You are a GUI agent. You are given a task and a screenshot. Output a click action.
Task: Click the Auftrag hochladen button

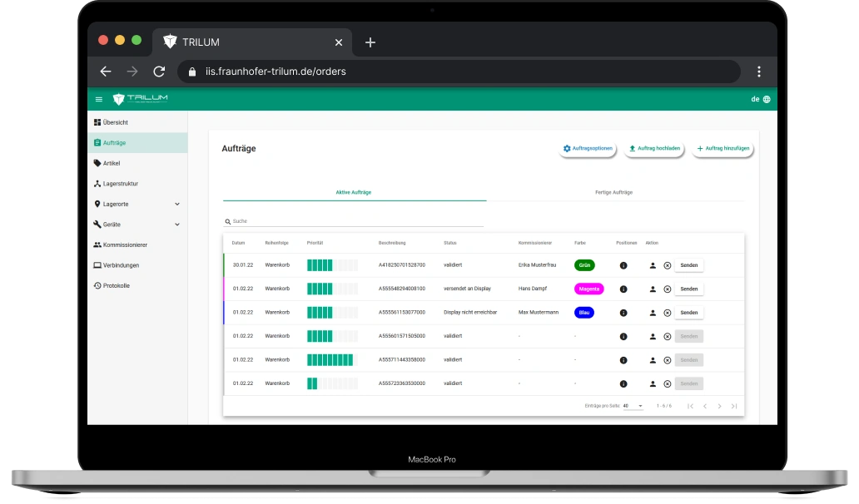(654, 149)
